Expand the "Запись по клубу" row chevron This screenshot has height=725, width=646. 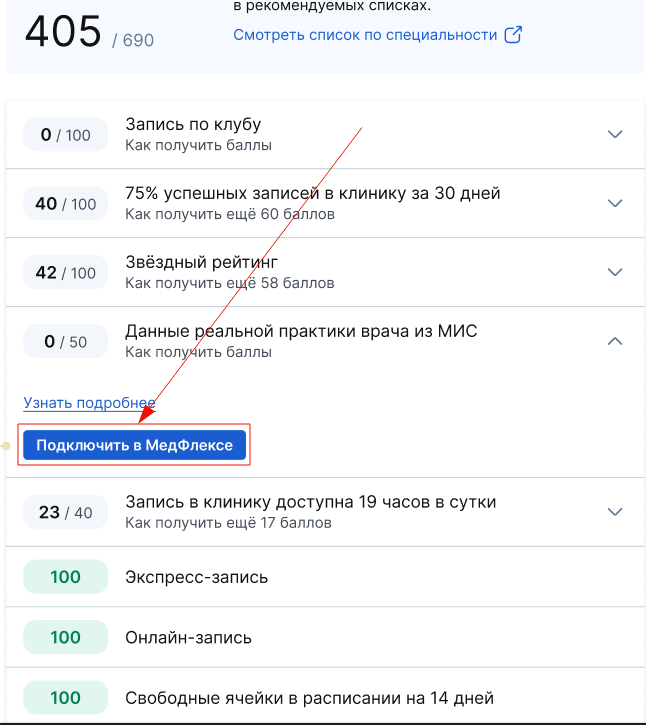pos(615,134)
